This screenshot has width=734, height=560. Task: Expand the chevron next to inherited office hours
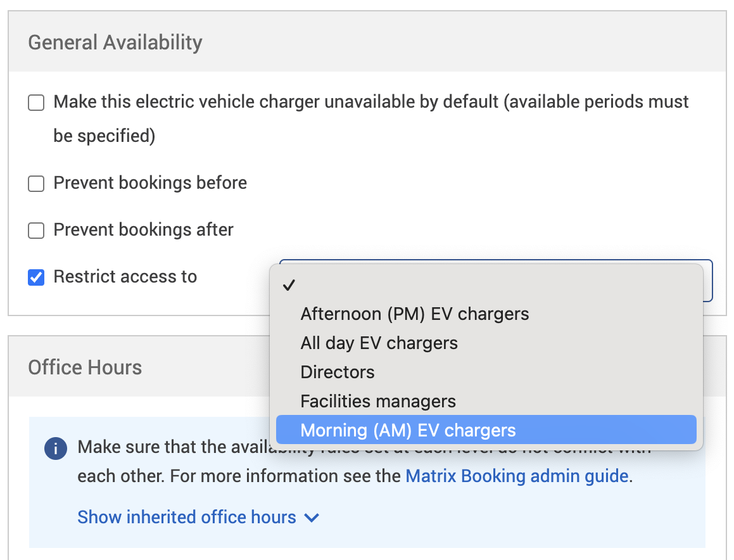(312, 518)
